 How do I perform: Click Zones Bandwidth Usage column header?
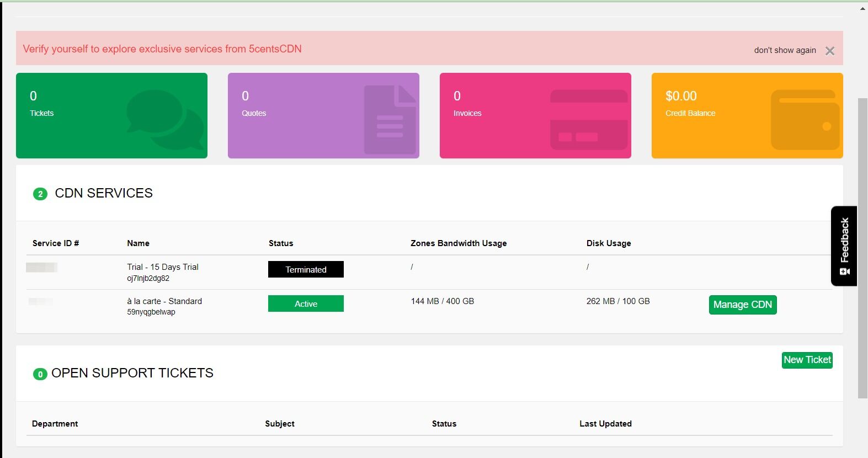point(459,243)
